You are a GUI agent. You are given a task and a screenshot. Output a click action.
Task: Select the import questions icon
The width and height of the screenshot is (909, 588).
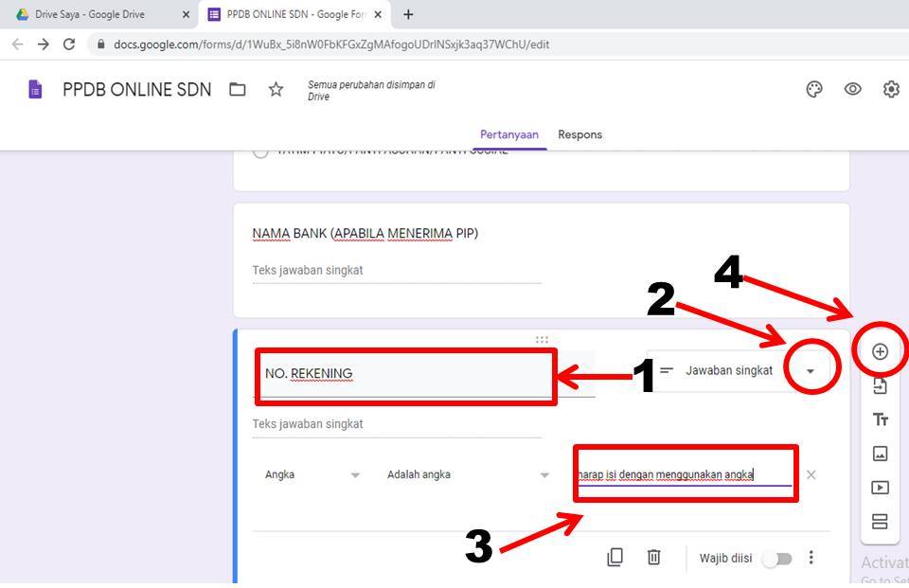(879, 384)
